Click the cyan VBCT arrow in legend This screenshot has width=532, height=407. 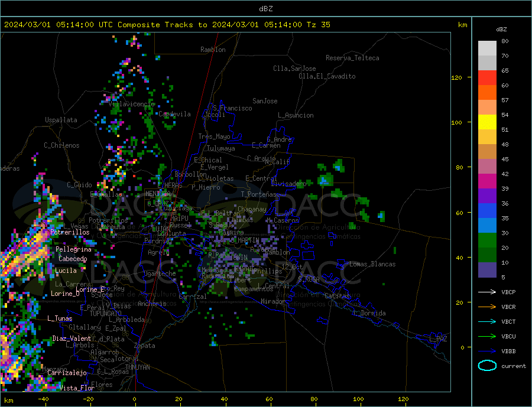[x=488, y=321]
